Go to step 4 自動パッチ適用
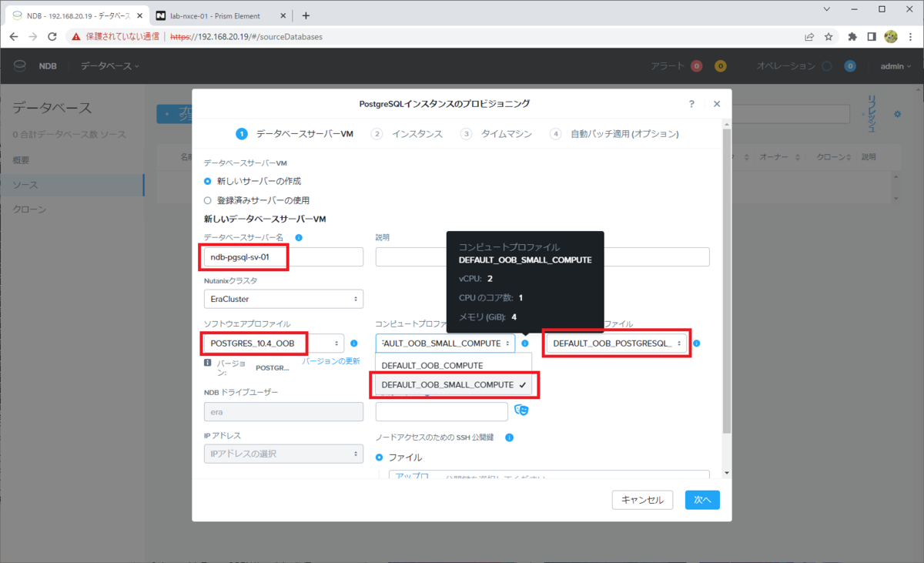 (x=614, y=134)
